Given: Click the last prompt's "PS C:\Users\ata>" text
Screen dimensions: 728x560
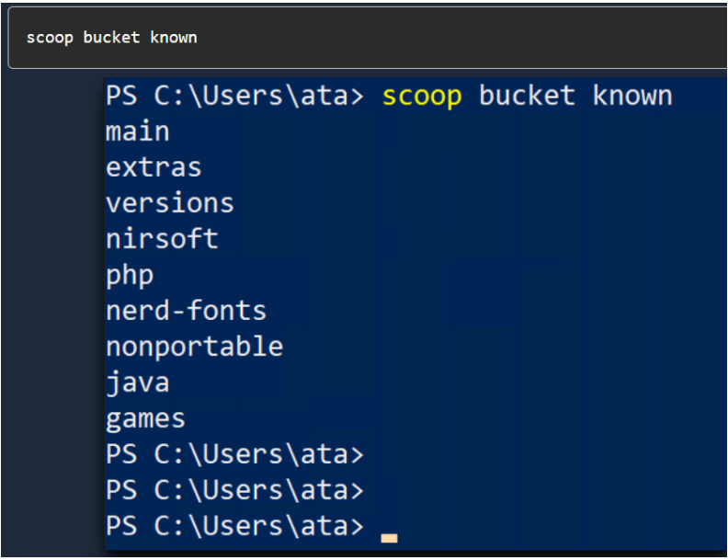Looking at the screenshot, I should [x=234, y=526].
